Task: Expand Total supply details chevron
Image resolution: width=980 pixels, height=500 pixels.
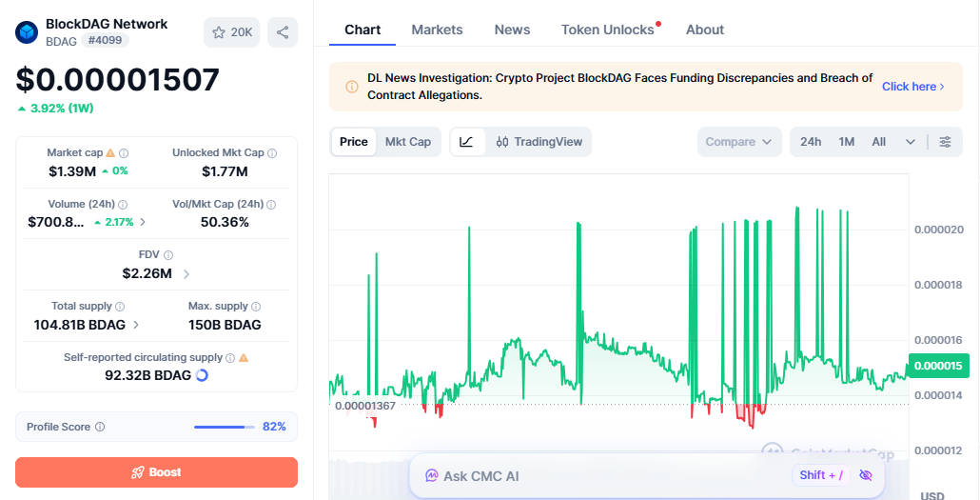Action: click(x=136, y=325)
